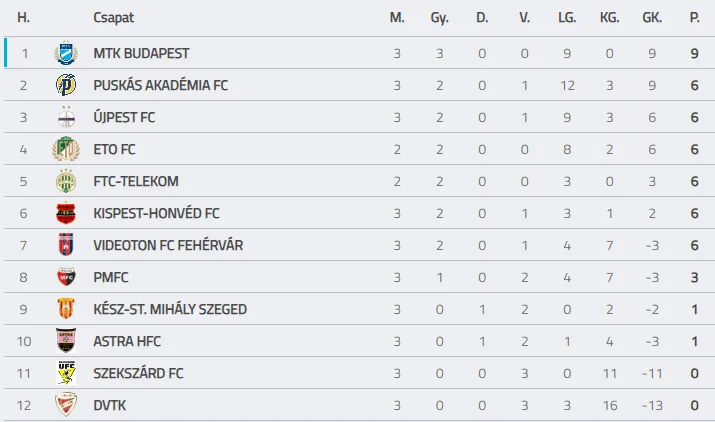Click the PMFC club logo

pos(66,276)
